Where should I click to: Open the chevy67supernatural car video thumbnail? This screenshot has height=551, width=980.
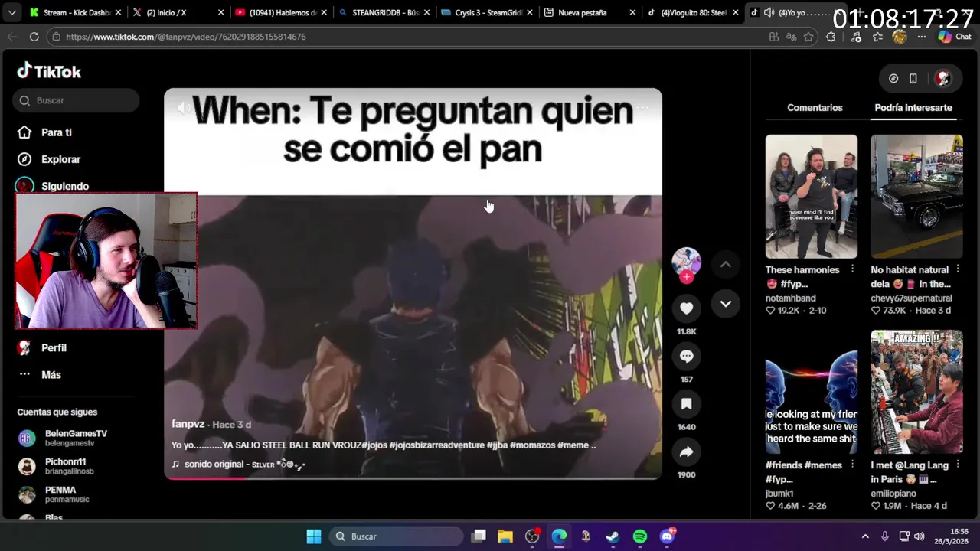coord(916,197)
